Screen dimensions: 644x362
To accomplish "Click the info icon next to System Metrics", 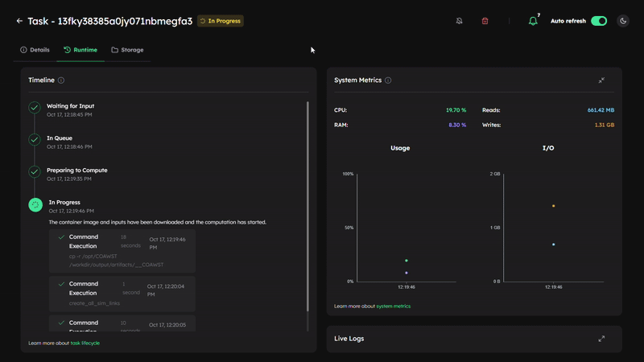I will point(388,80).
